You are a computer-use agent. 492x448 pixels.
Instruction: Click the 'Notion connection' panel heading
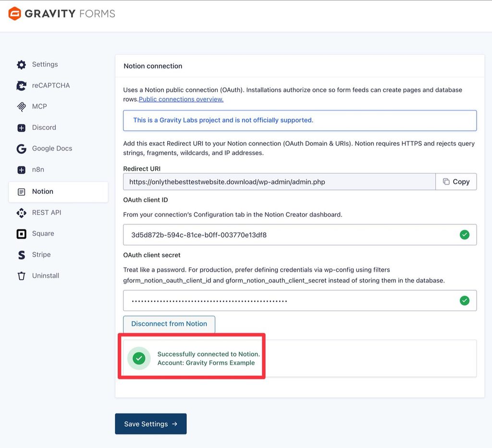(x=153, y=66)
